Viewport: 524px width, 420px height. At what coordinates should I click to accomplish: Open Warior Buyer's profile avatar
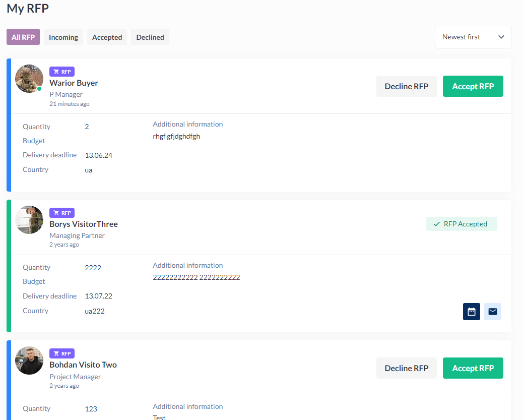pos(29,79)
